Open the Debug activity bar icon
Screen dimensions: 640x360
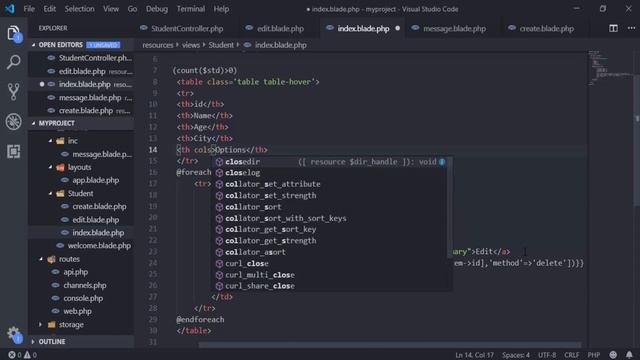[x=13, y=122]
